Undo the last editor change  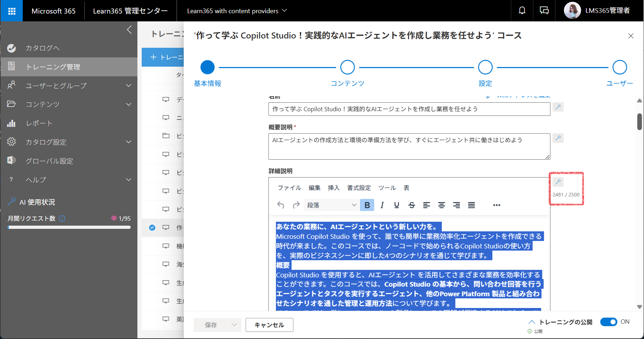[x=281, y=205]
